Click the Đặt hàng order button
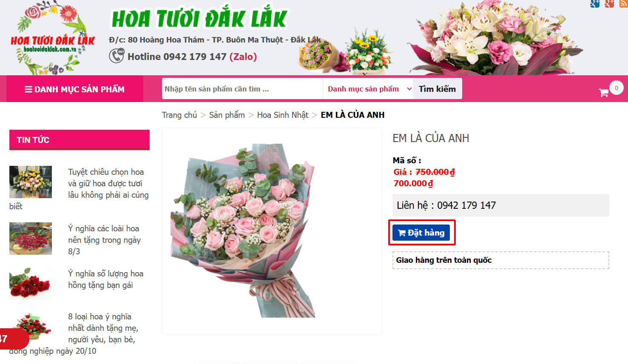 (421, 233)
